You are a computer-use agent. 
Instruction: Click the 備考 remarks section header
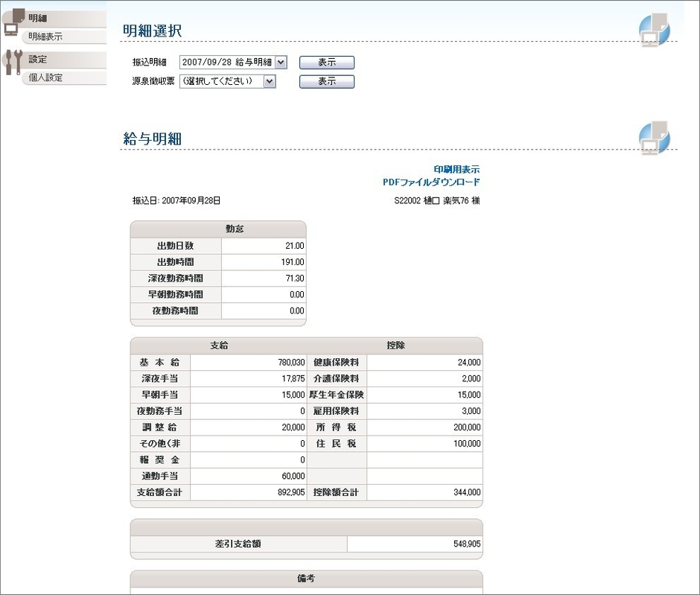tap(306, 579)
